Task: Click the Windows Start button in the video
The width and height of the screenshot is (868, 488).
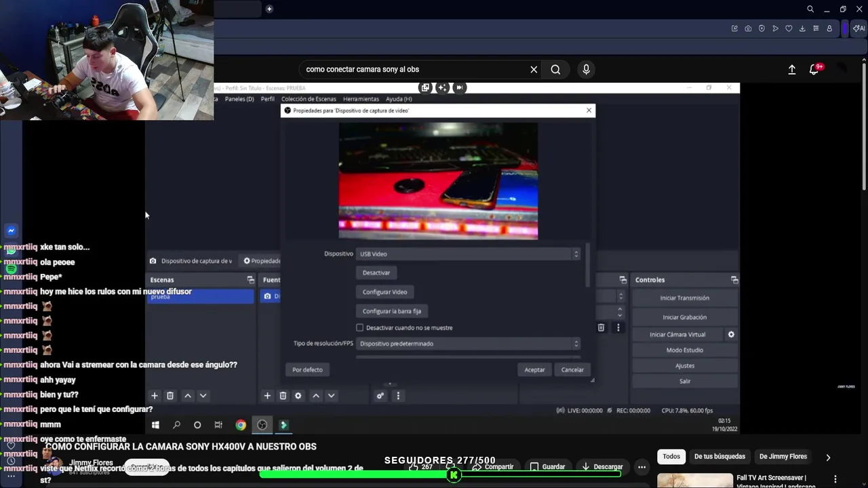Action: pos(155,425)
